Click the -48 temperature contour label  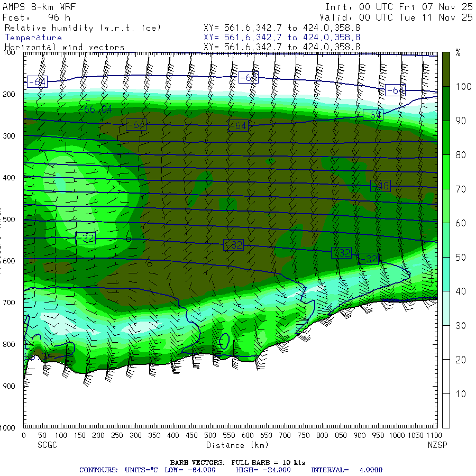(380, 186)
